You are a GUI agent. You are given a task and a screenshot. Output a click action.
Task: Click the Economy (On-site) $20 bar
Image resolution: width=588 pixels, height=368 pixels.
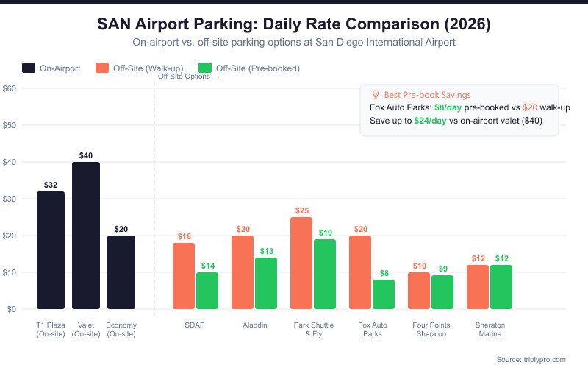[121, 272]
